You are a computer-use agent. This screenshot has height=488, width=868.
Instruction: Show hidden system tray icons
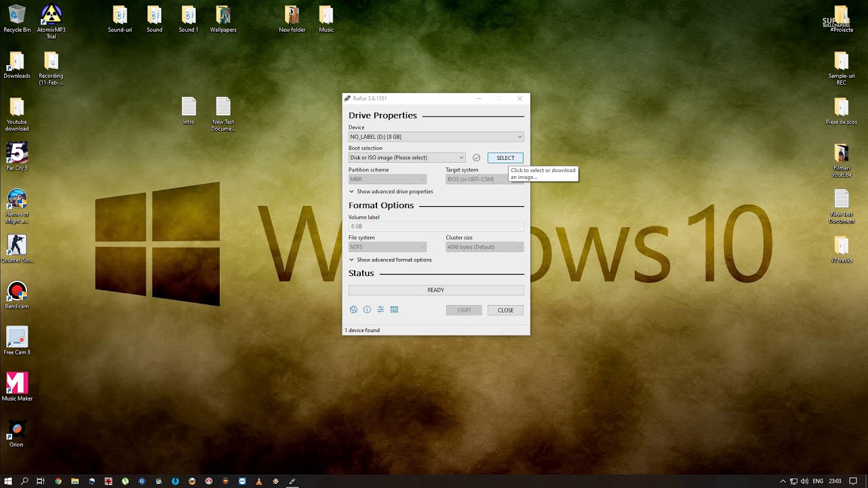[x=783, y=481]
